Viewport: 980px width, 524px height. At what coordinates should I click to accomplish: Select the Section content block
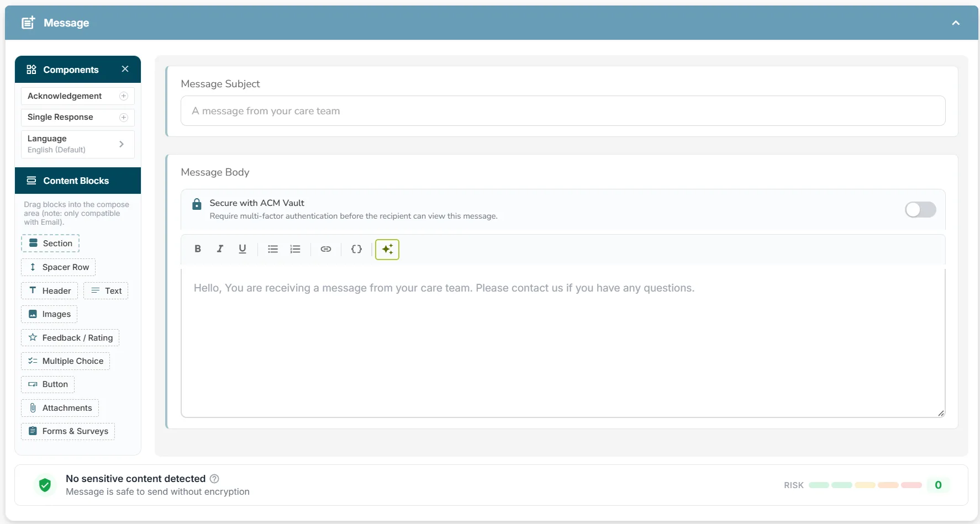pos(50,244)
